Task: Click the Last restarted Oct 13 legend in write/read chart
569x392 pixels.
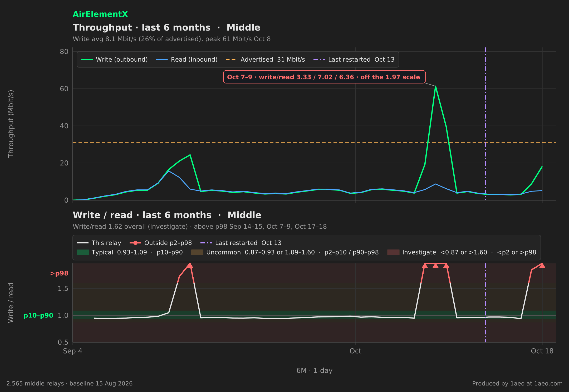Action: pos(241,243)
